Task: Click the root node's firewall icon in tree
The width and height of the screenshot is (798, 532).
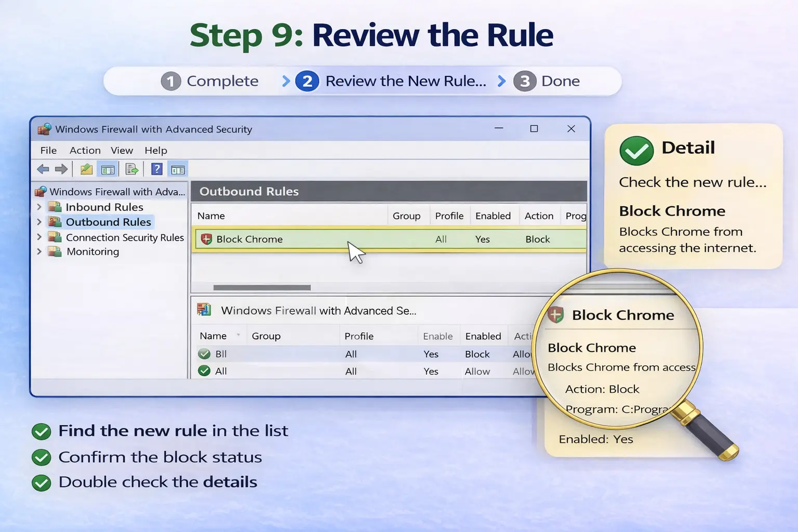Action: tap(41, 191)
